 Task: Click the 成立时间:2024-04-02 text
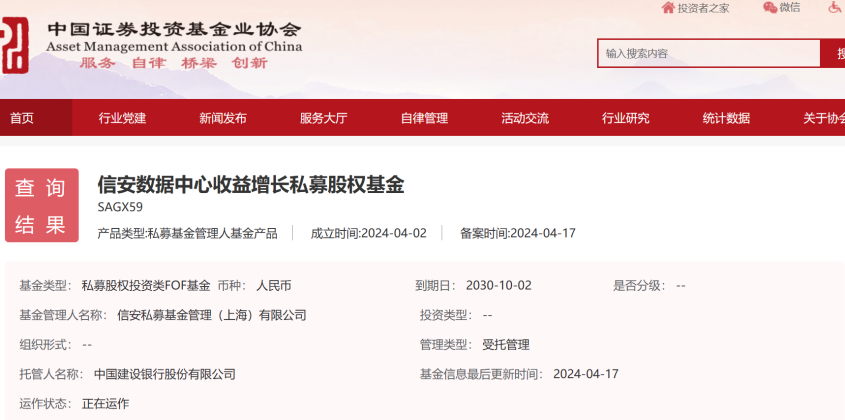tap(369, 233)
